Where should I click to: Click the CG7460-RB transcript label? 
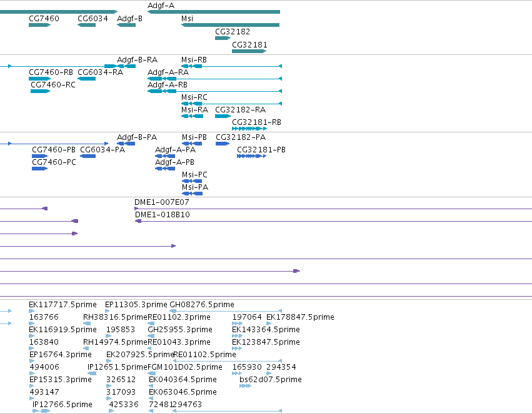click(x=51, y=72)
